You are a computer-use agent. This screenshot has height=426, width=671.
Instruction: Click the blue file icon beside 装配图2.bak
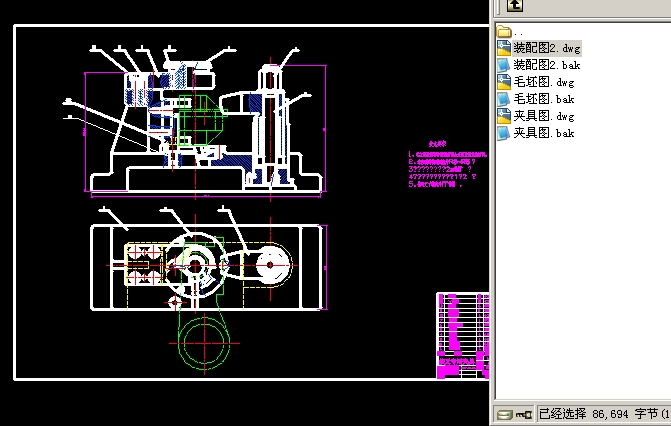click(504, 65)
